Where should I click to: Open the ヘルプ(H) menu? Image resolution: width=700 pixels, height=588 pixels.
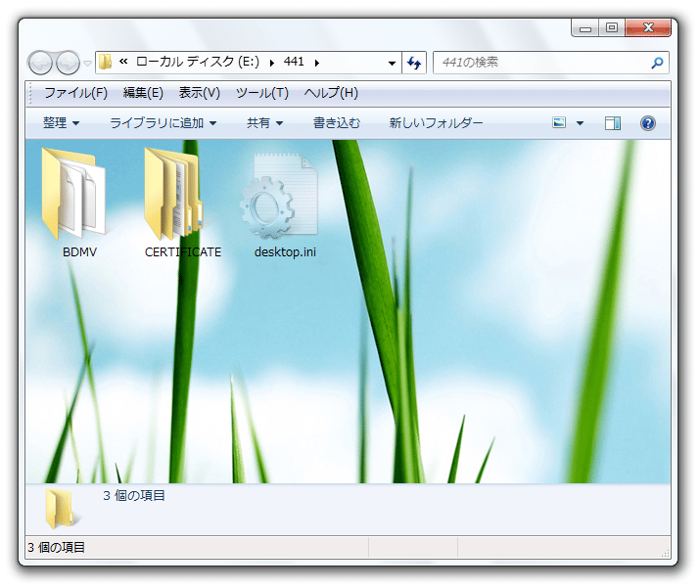pyautogui.click(x=331, y=93)
